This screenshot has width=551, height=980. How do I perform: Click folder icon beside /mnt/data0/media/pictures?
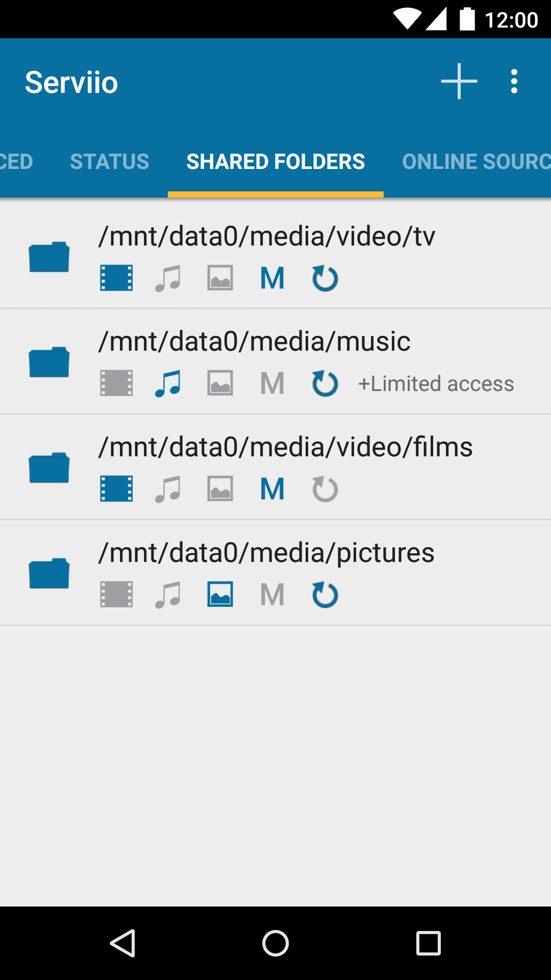[49, 573]
